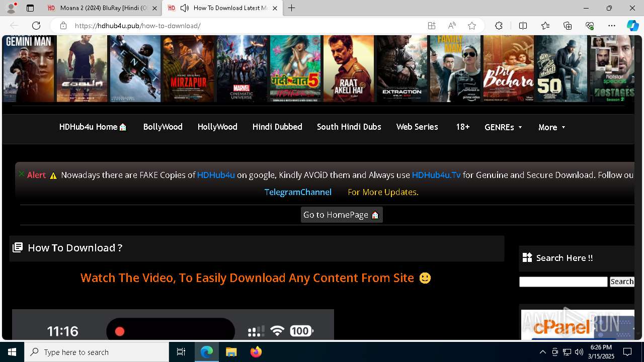
Task: Add this page to favorites star
Action: pos(472,26)
